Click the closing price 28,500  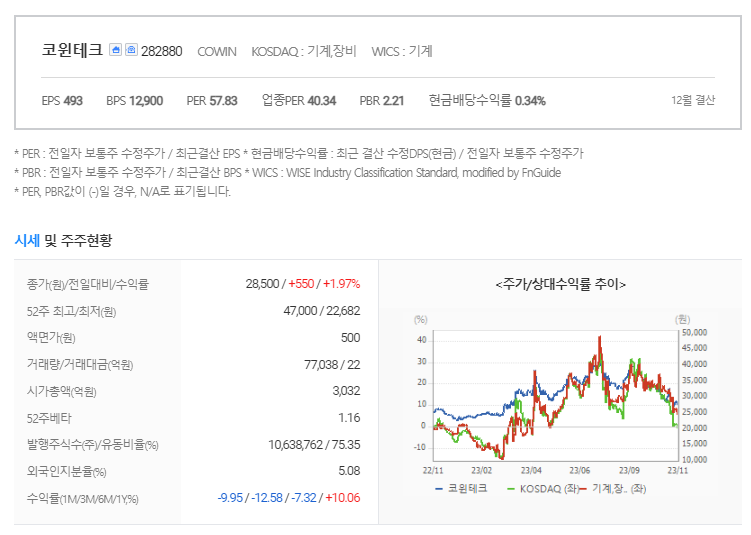click(x=262, y=284)
